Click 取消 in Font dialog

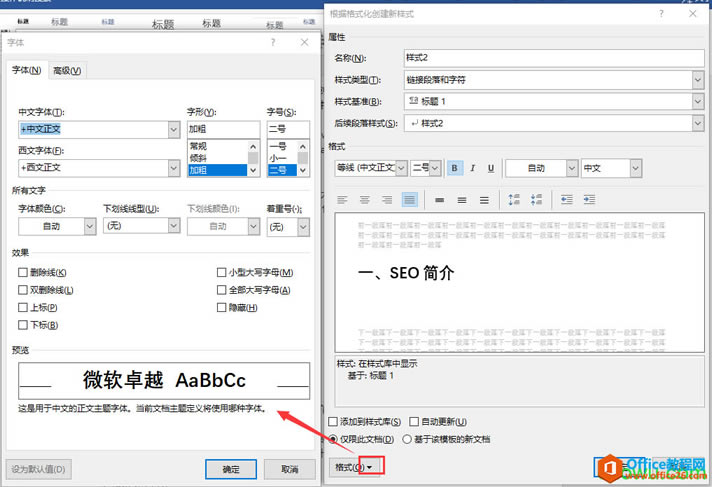click(290, 469)
